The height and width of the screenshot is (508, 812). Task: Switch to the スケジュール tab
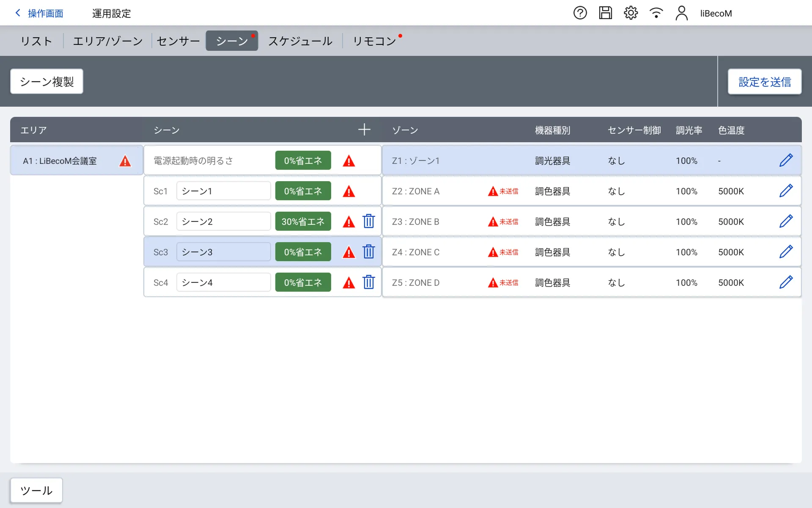[300, 41]
